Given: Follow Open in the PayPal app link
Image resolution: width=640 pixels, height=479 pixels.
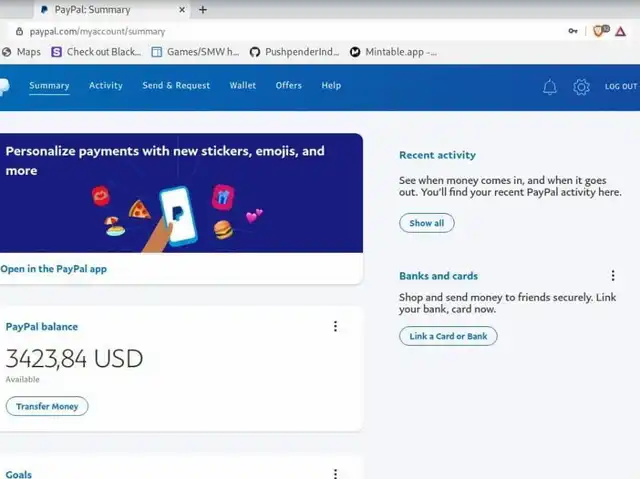Looking at the screenshot, I should coord(53,269).
